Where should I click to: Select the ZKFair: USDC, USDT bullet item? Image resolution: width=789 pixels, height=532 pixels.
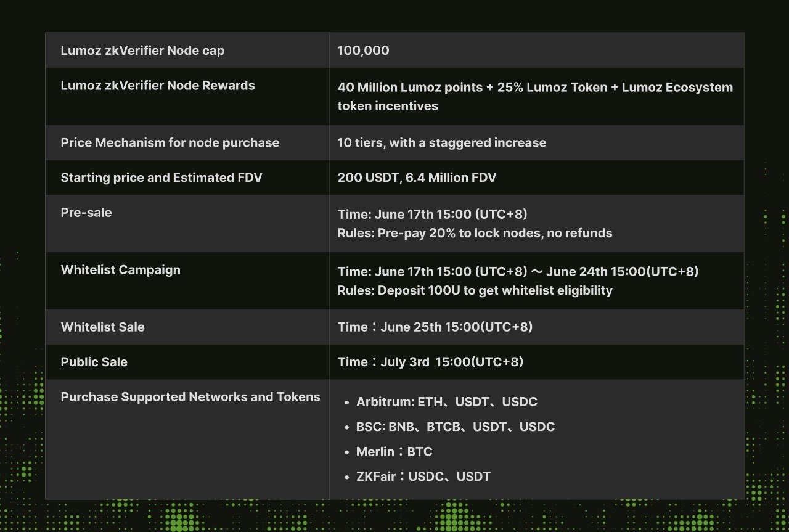423,477
